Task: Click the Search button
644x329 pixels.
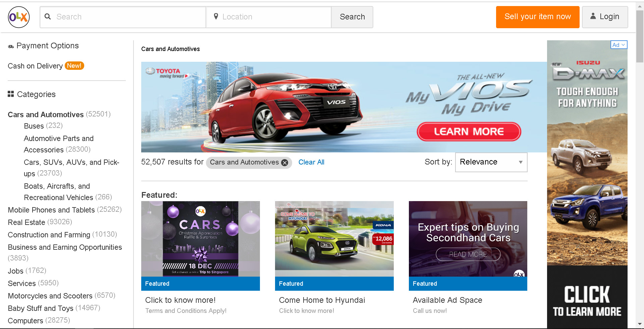Action: [x=352, y=17]
